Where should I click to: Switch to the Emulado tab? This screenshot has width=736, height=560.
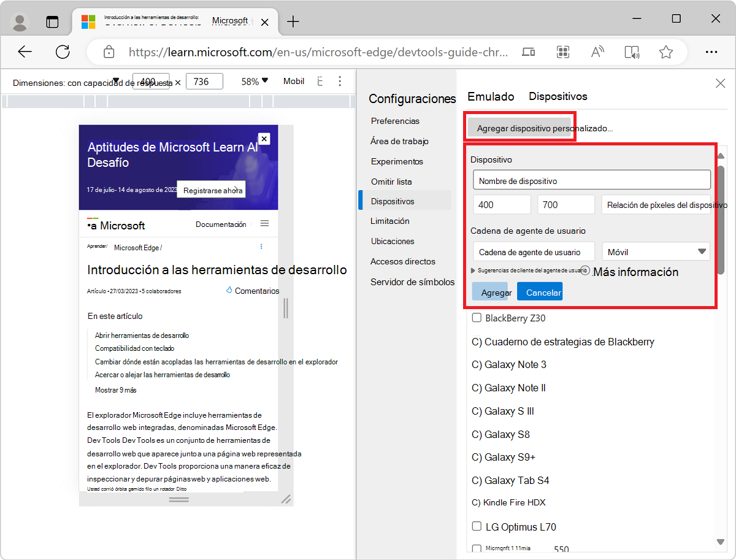click(x=491, y=96)
